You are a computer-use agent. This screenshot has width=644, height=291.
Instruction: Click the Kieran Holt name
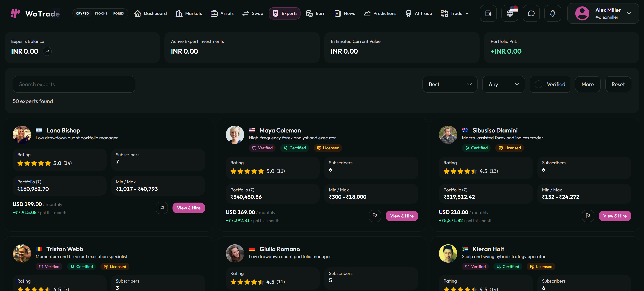[x=488, y=249]
